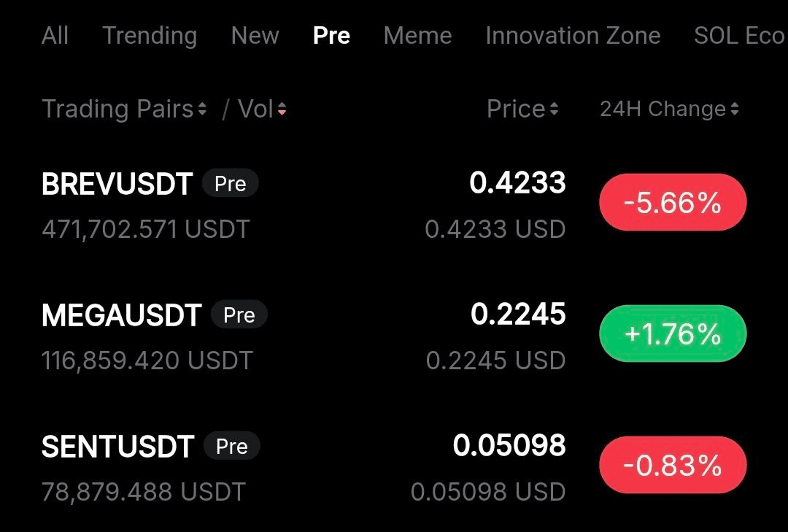Sort list by Vol arrow icon
The image size is (788, 532).
coord(282,109)
